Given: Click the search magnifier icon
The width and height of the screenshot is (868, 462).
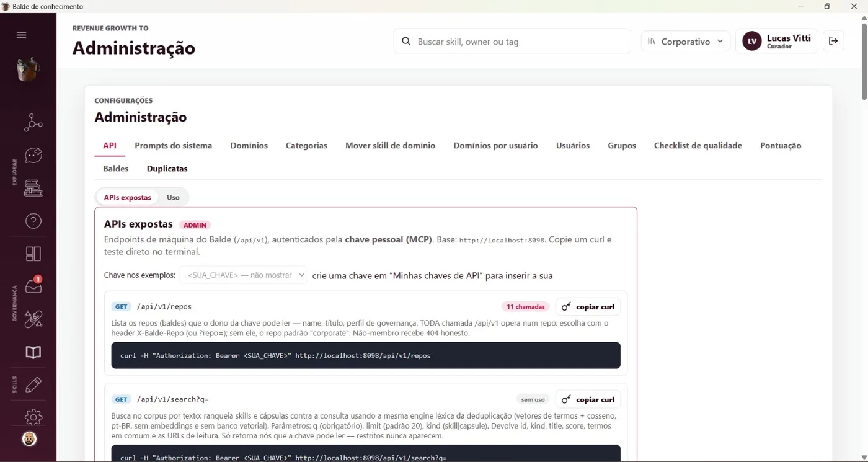Looking at the screenshot, I should click(x=406, y=42).
